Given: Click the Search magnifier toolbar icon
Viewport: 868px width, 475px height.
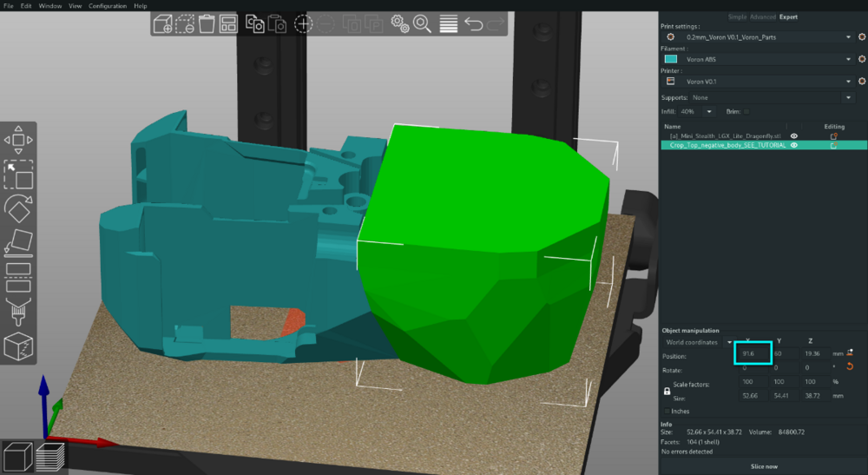Looking at the screenshot, I should point(422,23).
